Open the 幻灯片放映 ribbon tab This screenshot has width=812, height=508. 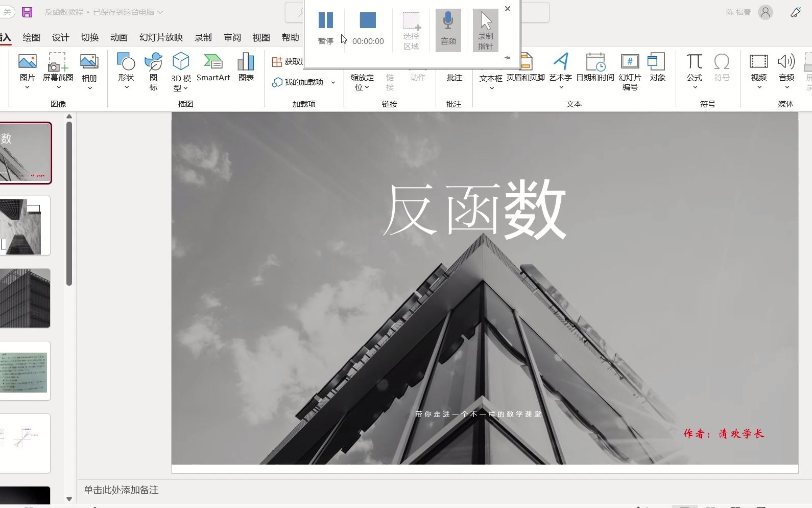pyautogui.click(x=161, y=37)
